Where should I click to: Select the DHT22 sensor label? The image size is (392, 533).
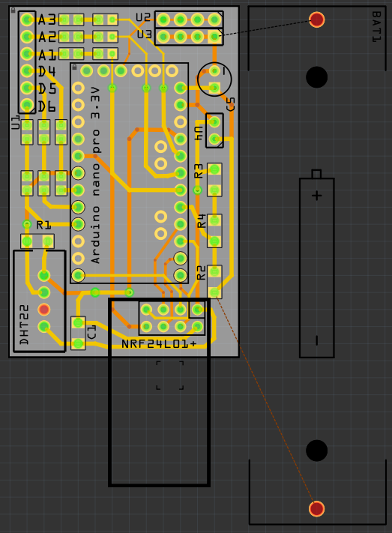(x=24, y=325)
